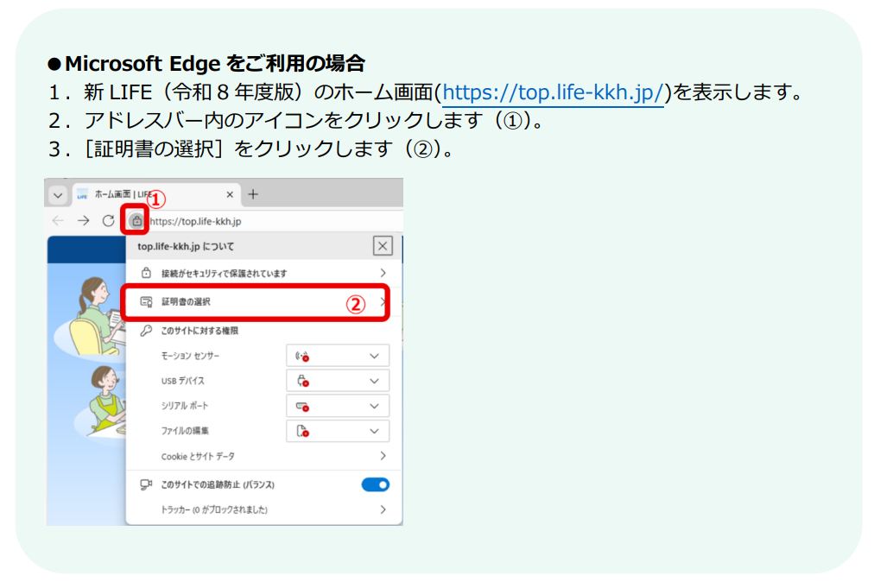Click the lock icon beside 接続がセキュリティで保護

[x=146, y=273]
